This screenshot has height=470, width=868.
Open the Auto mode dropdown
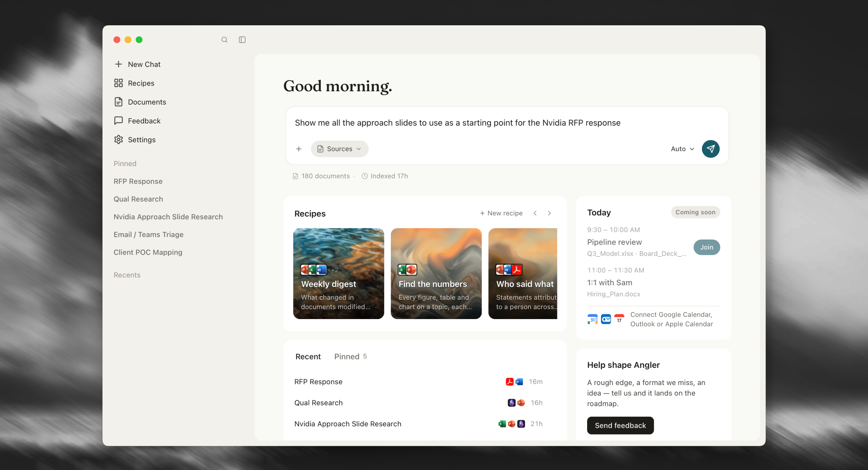click(x=682, y=149)
